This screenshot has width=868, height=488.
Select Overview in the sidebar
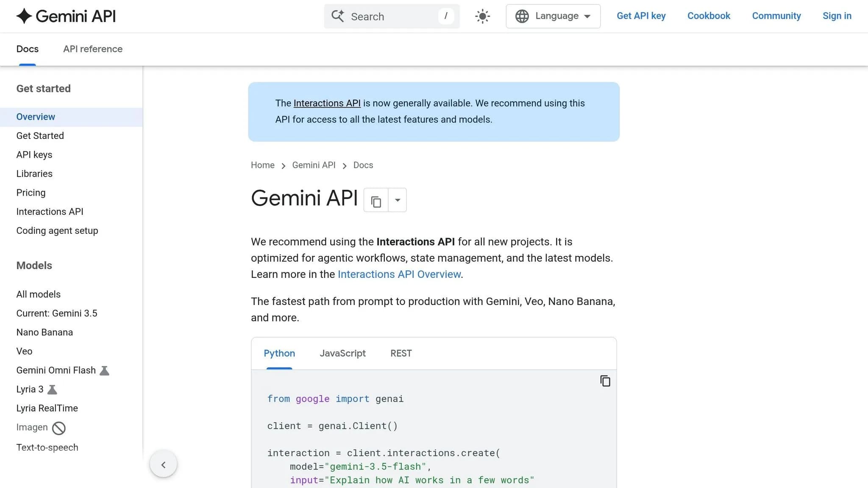[71, 117]
